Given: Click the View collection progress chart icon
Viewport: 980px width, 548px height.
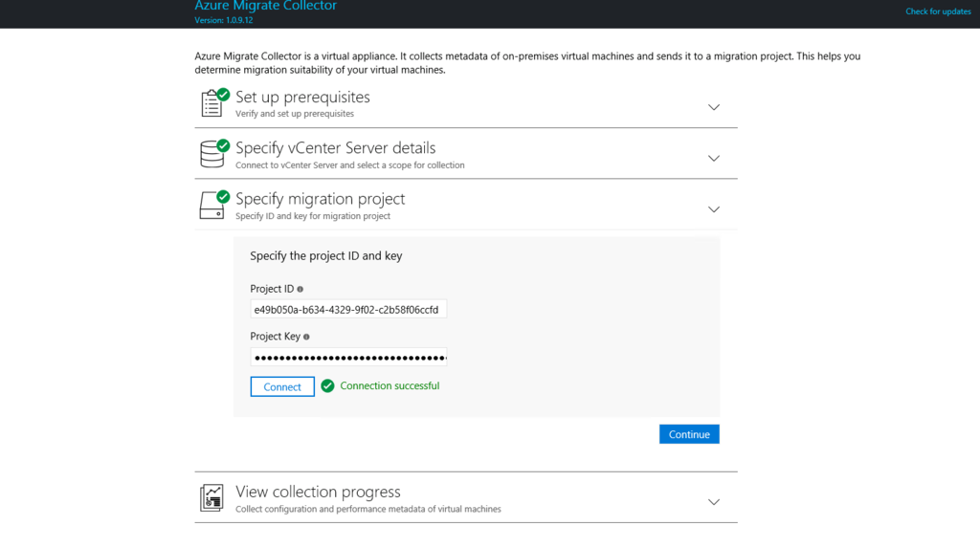Looking at the screenshot, I should pos(212,498).
